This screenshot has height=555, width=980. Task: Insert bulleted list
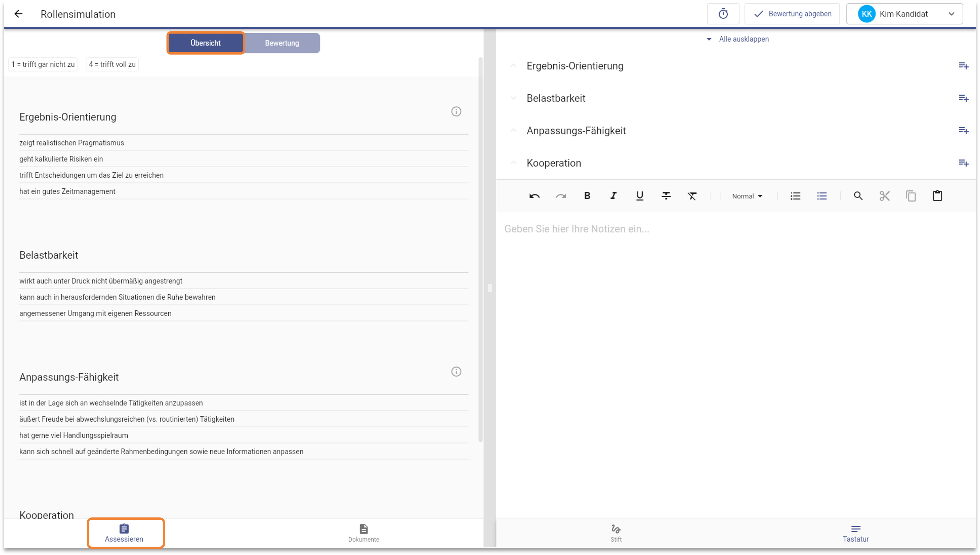[x=821, y=196]
